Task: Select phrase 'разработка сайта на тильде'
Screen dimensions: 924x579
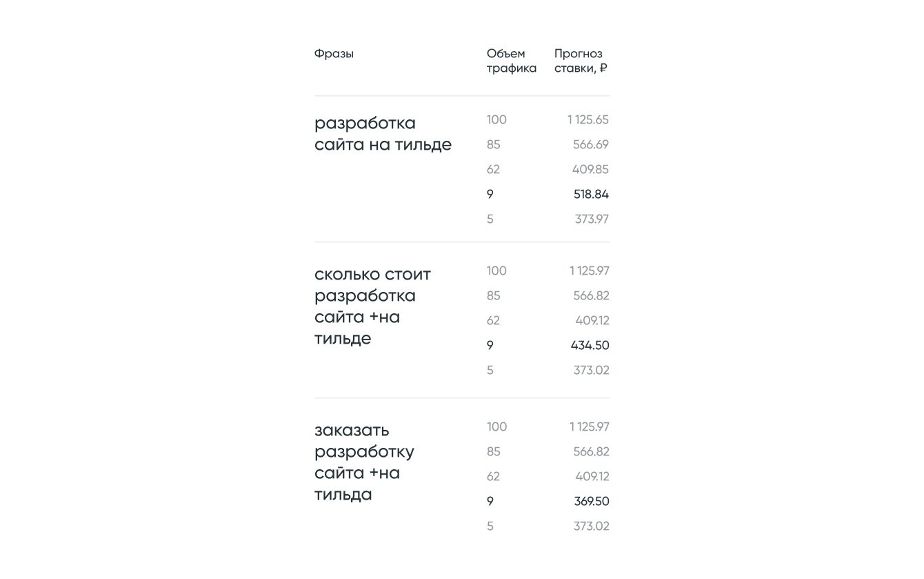Action: 383,134
